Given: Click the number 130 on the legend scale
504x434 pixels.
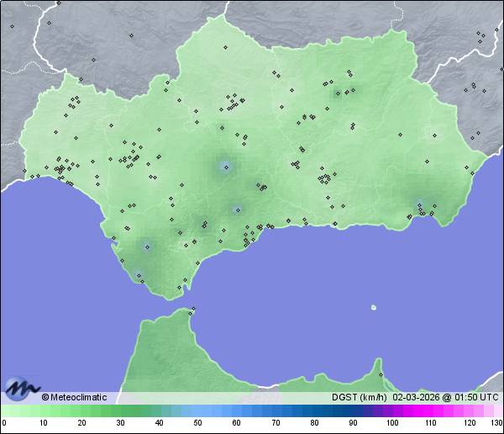Looking at the screenshot, I should click(x=496, y=423).
